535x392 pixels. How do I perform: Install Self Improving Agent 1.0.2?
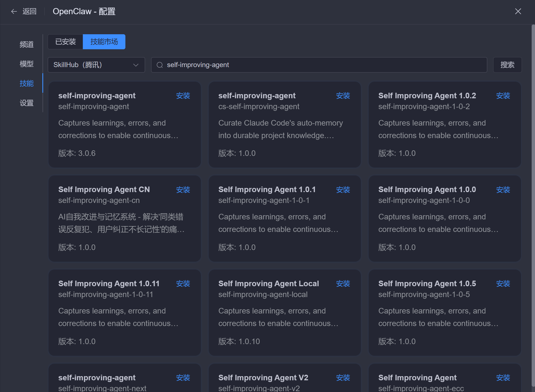click(503, 96)
